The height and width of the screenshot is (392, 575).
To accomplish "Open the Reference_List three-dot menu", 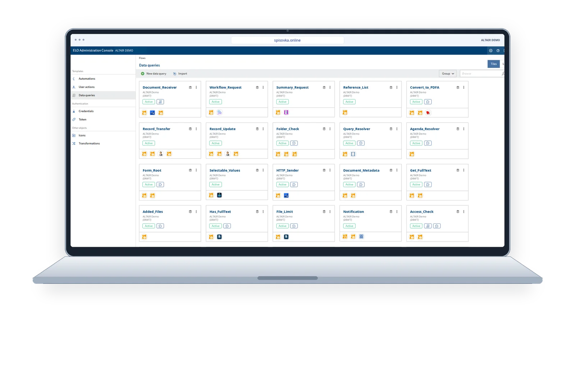I will (397, 87).
